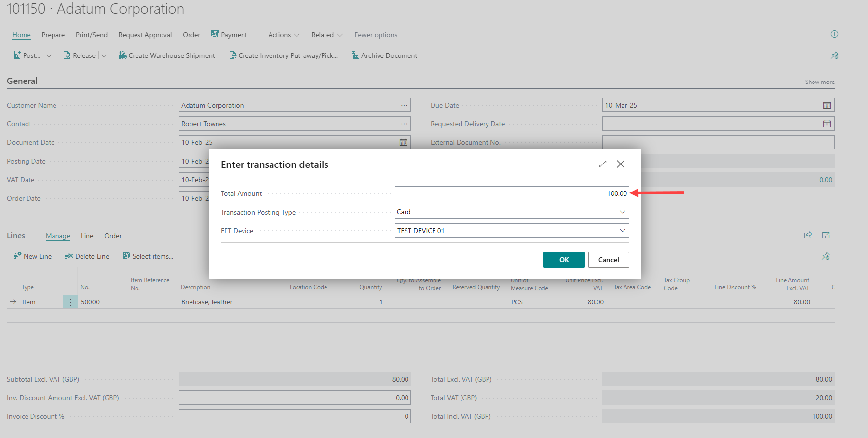Click Delete Line in Lines toolbar
This screenshot has width=868, height=438.
tap(87, 256)
